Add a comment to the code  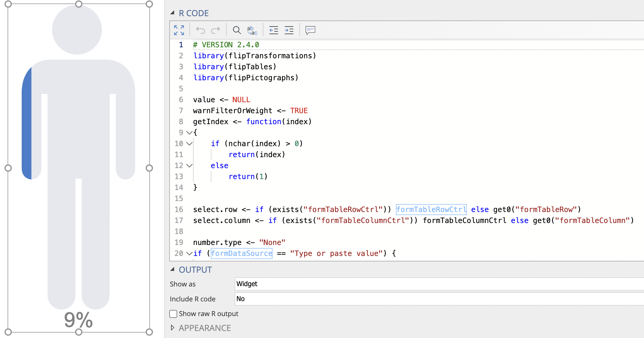click(310, 30)
